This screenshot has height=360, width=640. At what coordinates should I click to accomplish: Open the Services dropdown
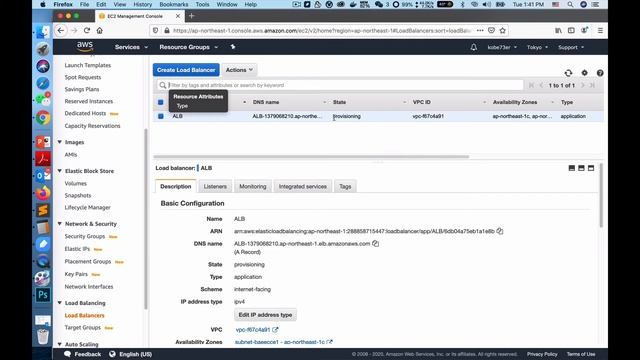[131, 47]
